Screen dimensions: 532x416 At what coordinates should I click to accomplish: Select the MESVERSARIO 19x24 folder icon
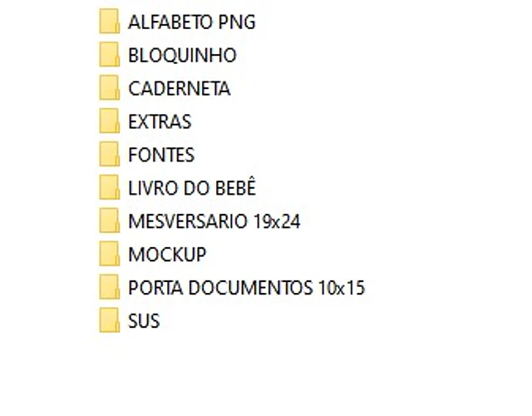[x=109, y=220]
